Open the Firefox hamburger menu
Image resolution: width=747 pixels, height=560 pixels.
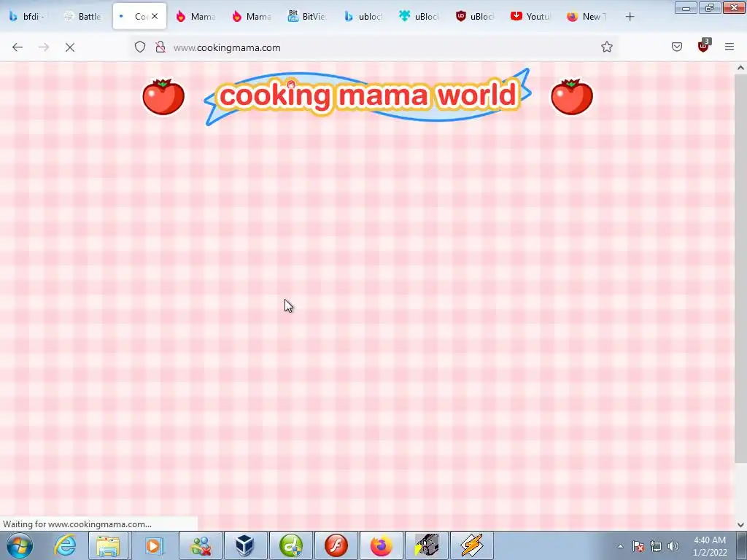[x=729, y=47]
